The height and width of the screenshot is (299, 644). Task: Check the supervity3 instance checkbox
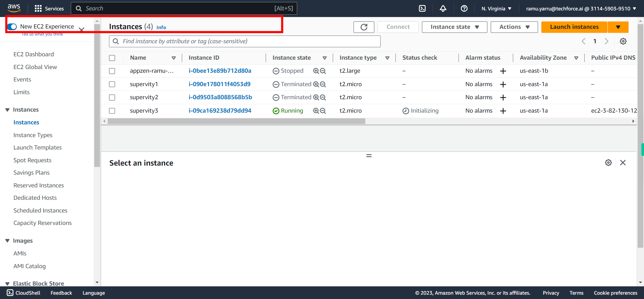click(x=112, y=111)
